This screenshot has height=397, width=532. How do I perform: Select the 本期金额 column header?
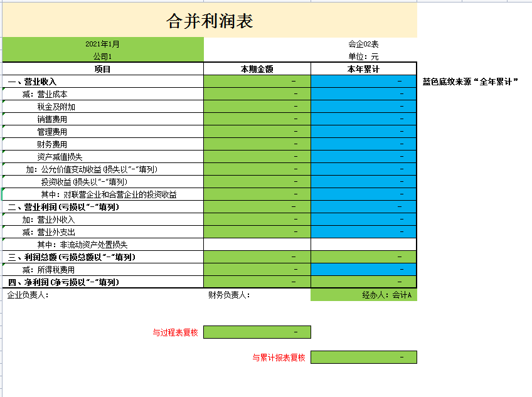(x=256, y=68)
